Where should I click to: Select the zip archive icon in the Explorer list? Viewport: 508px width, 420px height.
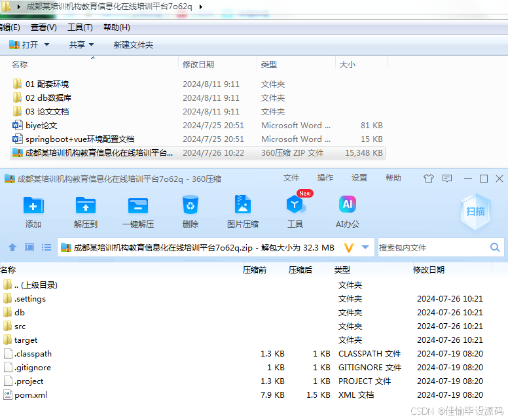coord(18,152)
